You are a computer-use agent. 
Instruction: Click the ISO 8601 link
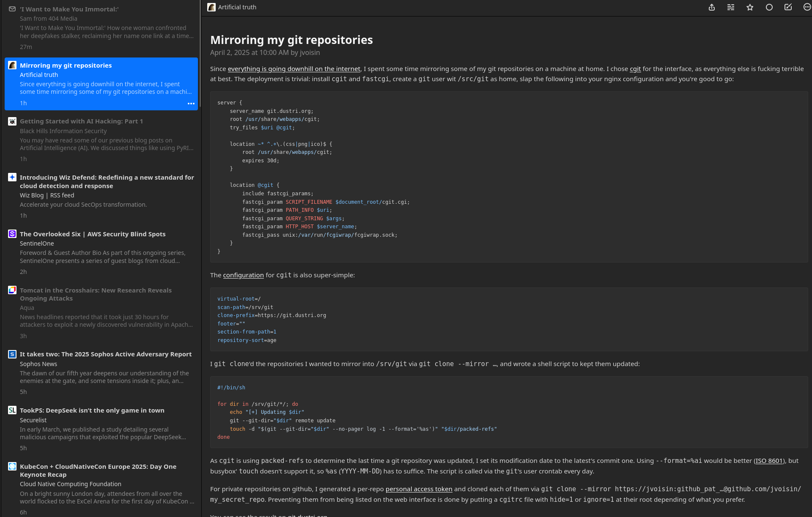[x=769, y=461]
